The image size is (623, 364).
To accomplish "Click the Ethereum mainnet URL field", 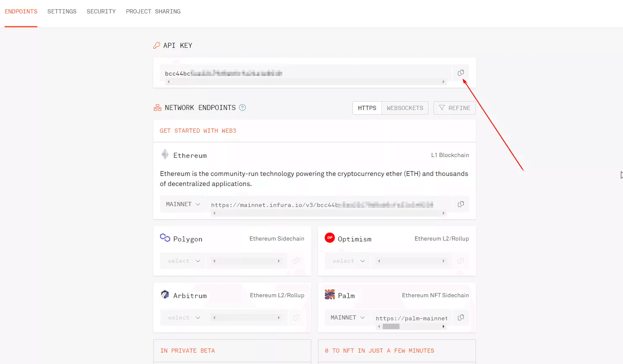I will [329, 204].
